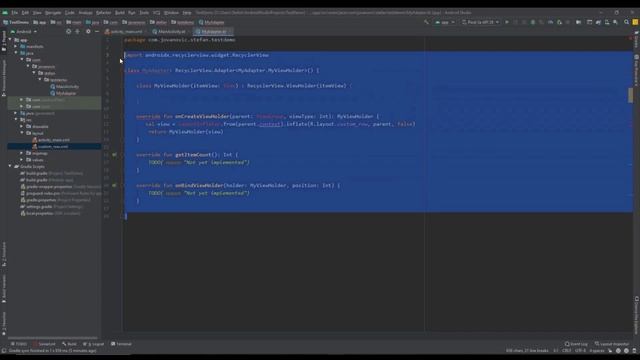The width and height of the screenshot is (640, 360).
Task: Expand the values folder
Action: (22, 160)
